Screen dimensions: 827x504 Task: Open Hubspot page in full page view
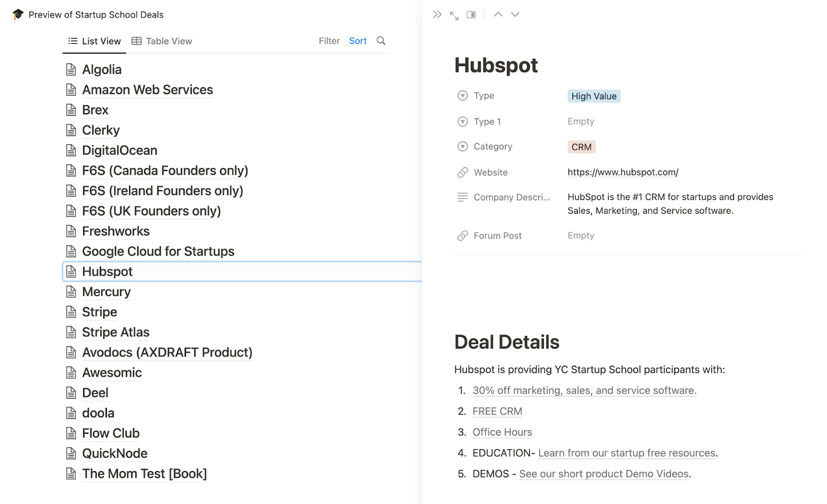pyautogui.click(x=454, y=15)
